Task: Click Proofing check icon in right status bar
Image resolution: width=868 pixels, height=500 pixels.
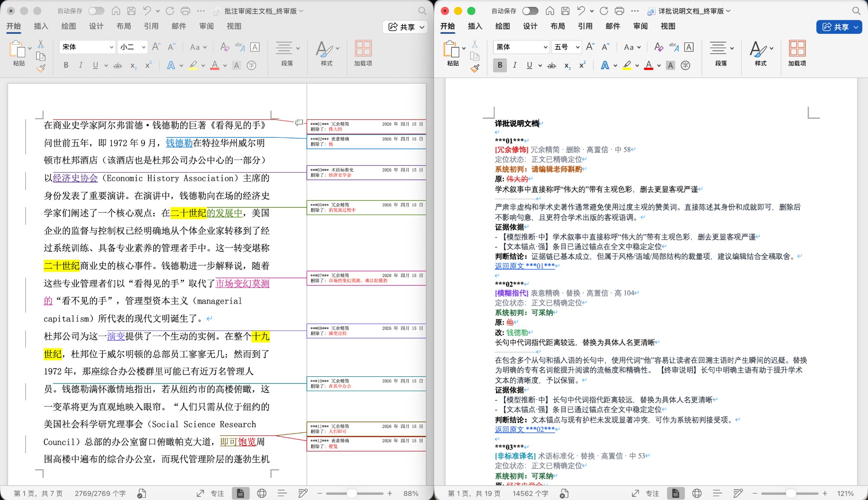Action: pos(564,493)
